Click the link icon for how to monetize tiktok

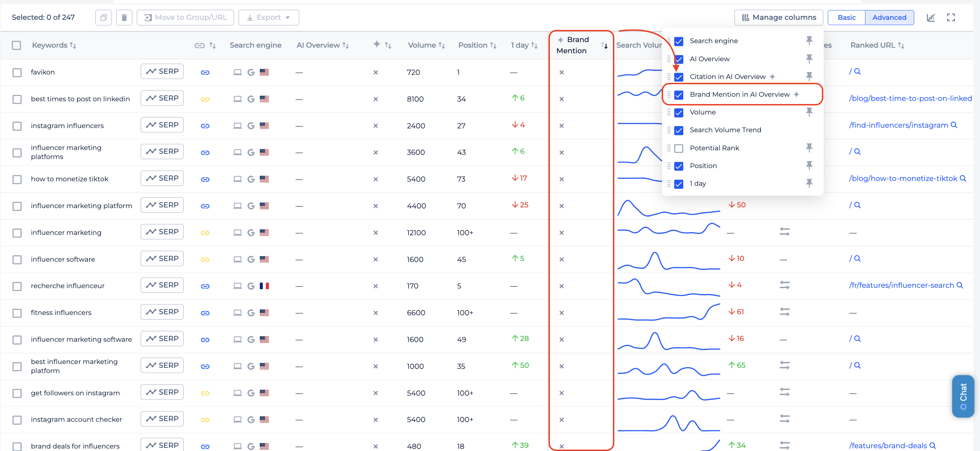[x=205, y=179]
